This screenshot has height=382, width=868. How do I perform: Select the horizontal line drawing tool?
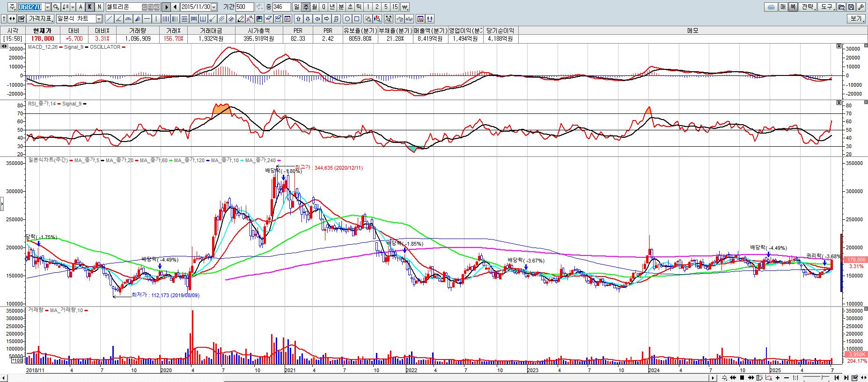tap(147, 19)
